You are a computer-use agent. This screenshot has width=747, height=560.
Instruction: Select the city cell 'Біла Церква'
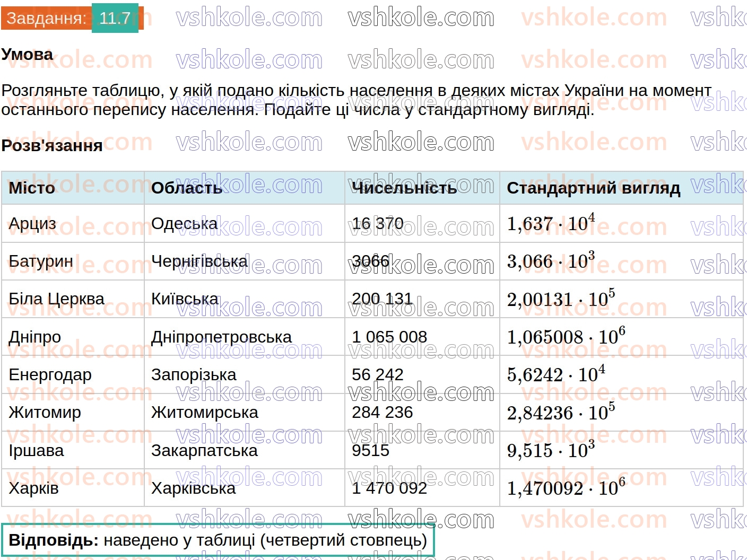[57, 299]
